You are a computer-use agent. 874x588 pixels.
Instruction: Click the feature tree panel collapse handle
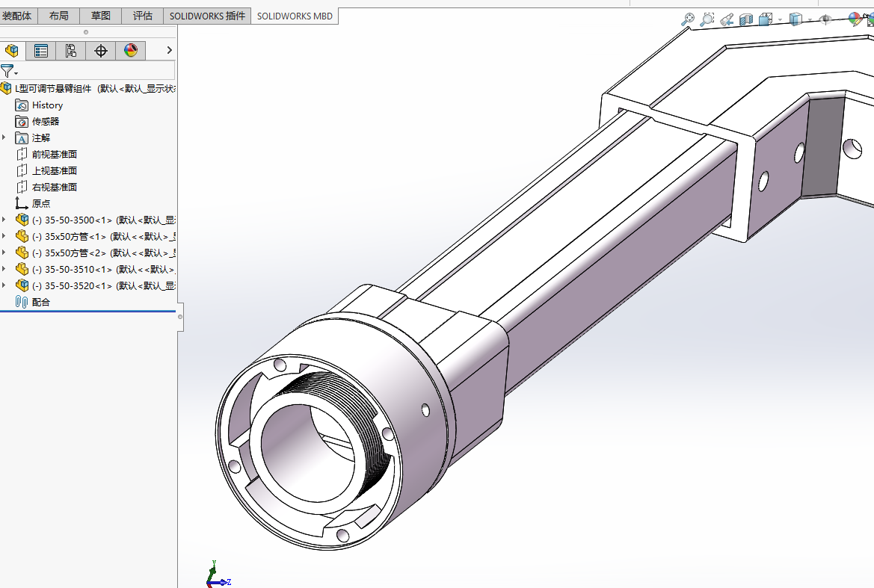pyautogui.click(x=180, y=317)
